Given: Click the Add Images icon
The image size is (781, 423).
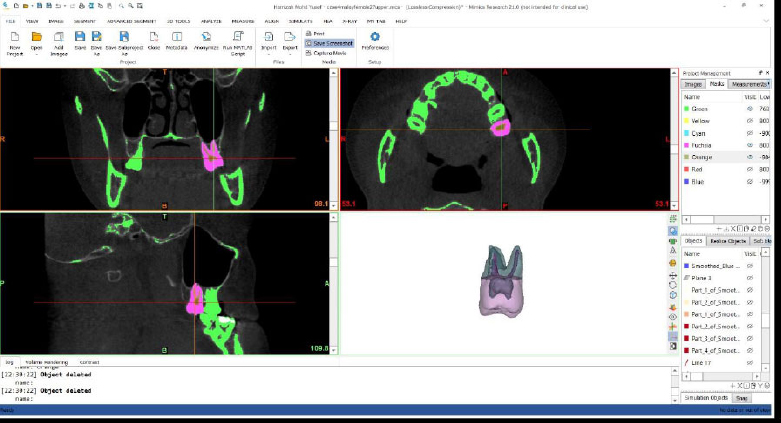Looking at the screenshot, I should (59, 36).
